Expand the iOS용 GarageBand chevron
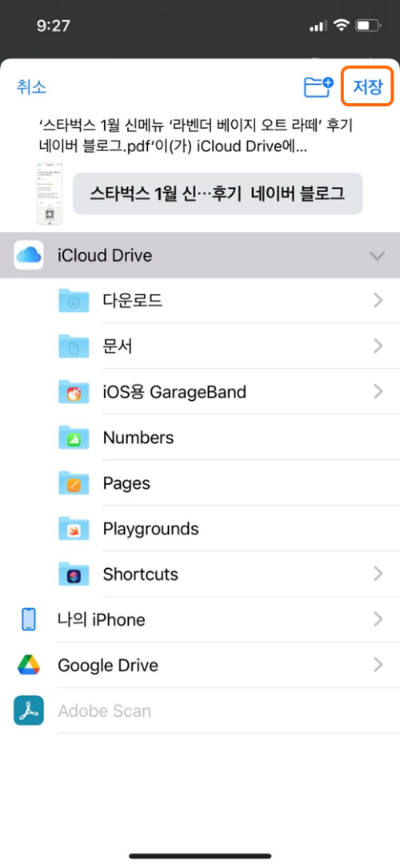Screen dimensions: 400x866 [378, 392]
